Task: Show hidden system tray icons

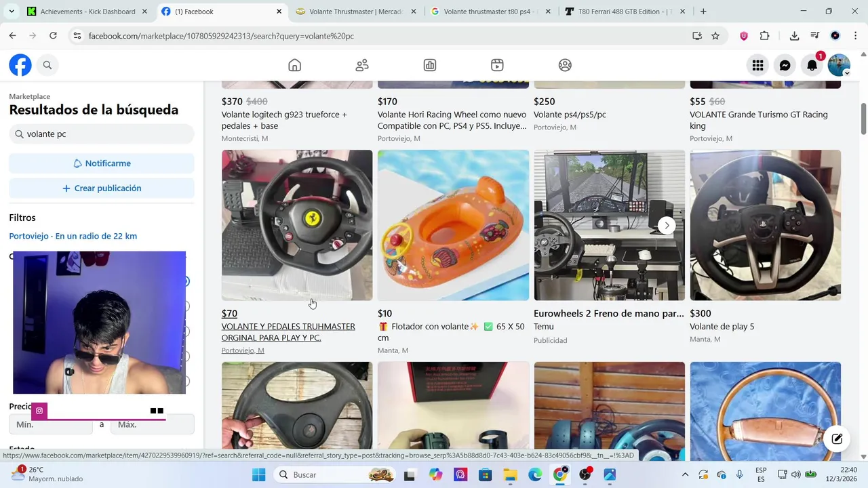Action: coord(685,474)
